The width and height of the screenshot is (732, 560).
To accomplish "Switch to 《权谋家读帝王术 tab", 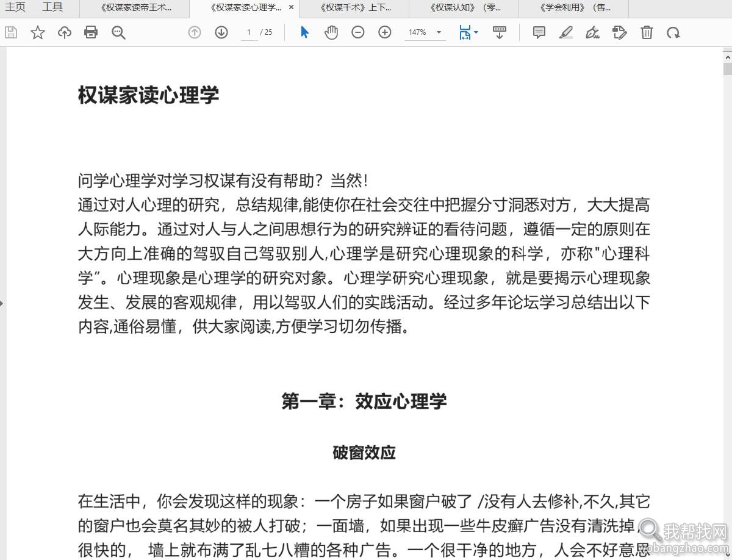I will [x=135, y=8].
